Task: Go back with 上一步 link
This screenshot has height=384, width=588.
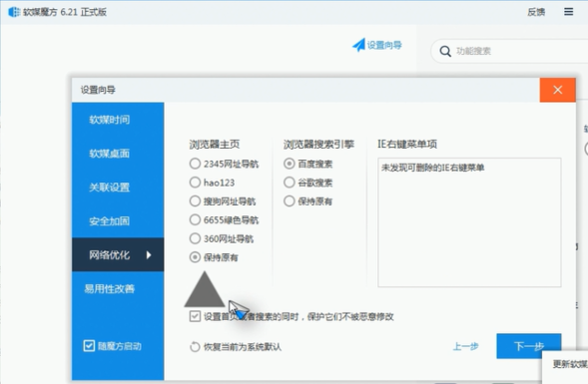Action: tap(466, 346)
